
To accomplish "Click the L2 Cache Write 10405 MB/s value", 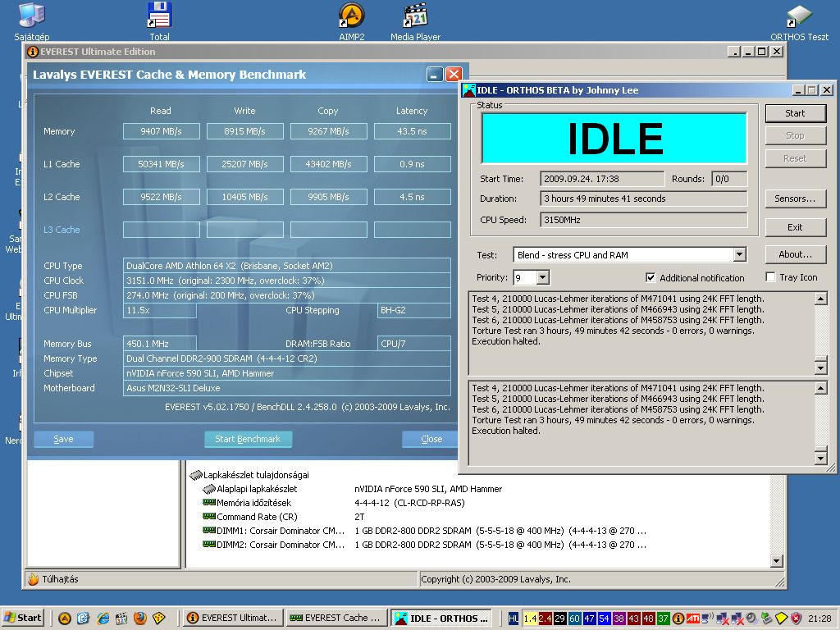I will (244, 197).
